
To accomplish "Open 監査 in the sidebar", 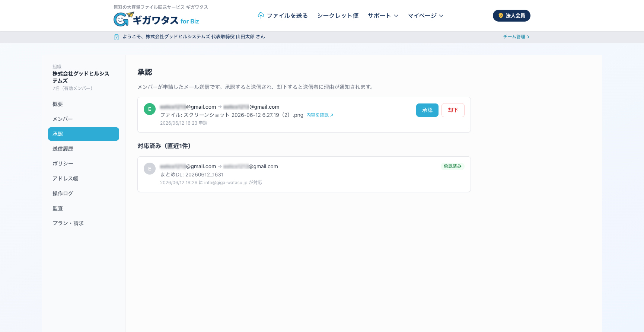I will click(x=83, y=208).
